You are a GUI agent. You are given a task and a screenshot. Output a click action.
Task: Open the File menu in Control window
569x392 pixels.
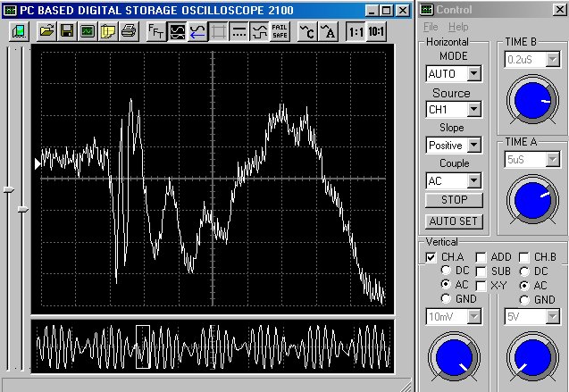tap(431, 27)
